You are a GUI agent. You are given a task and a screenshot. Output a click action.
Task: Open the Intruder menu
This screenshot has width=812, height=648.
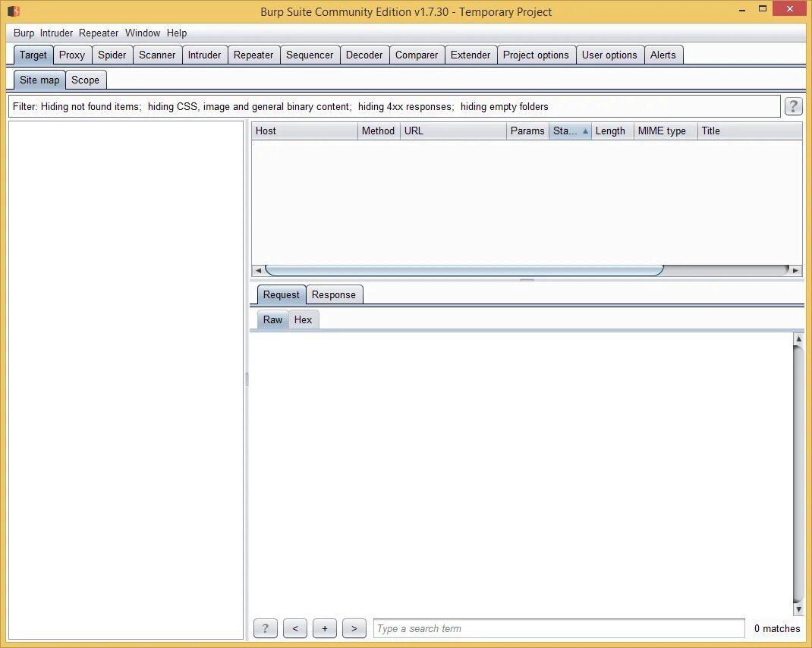[56, 33]
